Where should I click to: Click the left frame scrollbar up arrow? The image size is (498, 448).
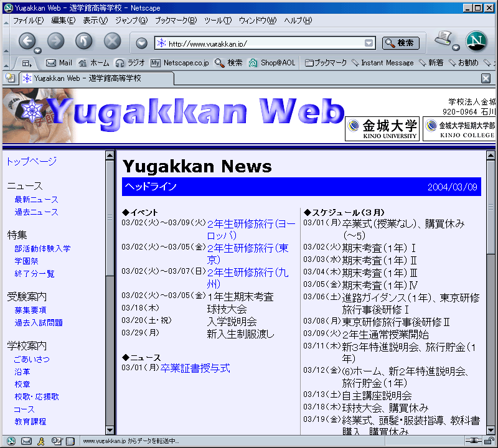click(x=110, y=155)
